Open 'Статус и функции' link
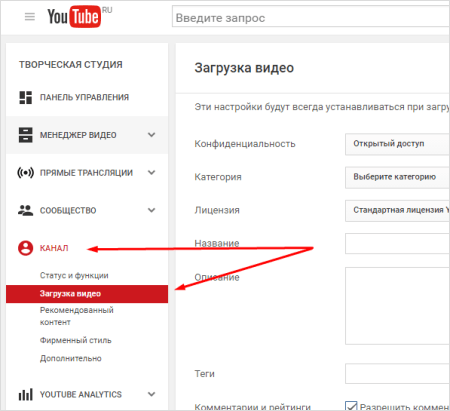This screenshot has width=450, height=411. click(x=74, y=275)
